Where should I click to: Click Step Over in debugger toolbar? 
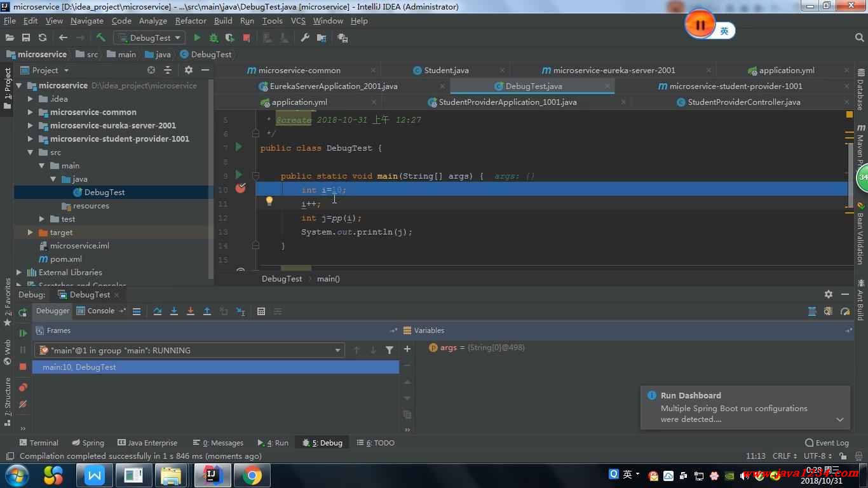click(158, 311)
